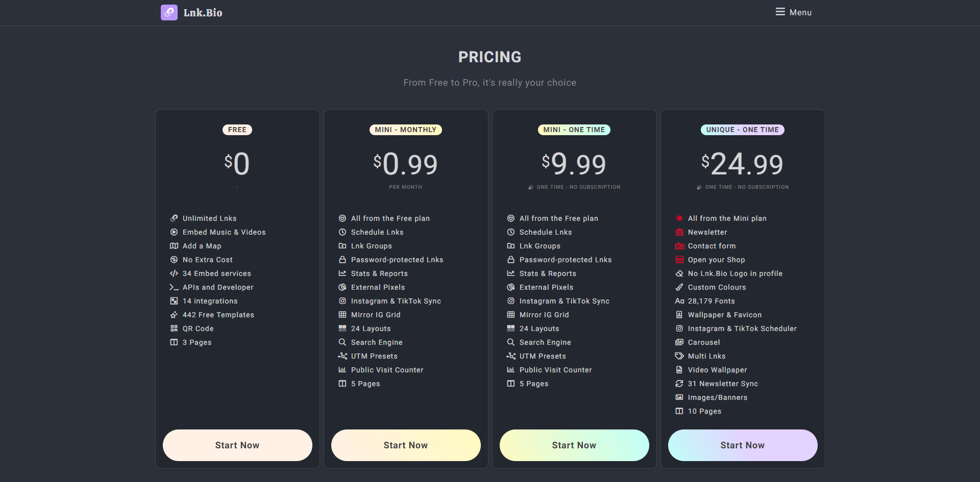Click the APIs and Developer terminal icon

(x=174, y=287)
